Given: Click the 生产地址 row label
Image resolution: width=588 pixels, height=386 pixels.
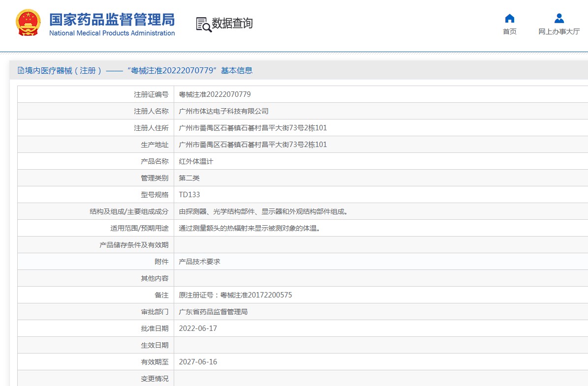Looking at the screenshot, I should point(155,145).
